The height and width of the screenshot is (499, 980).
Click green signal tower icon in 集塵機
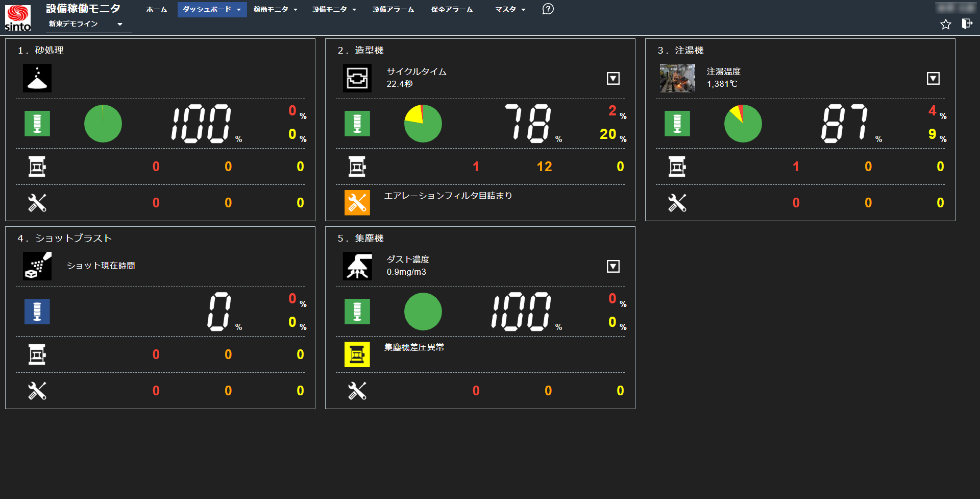pos(357,312)
